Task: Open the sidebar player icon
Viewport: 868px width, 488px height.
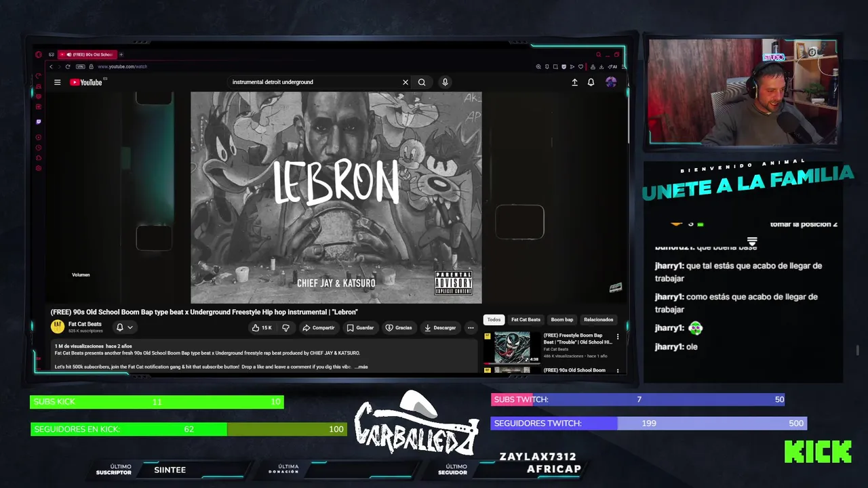Action: point(39,137)
